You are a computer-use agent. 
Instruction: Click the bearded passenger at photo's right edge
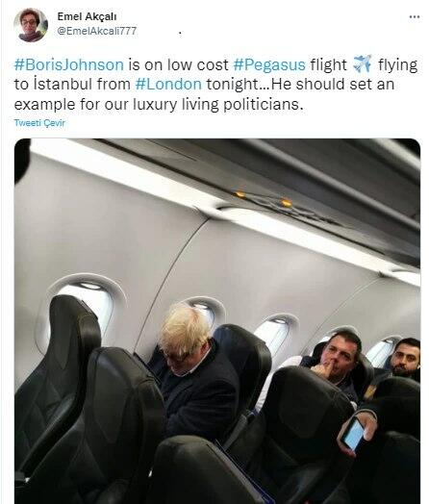click(x=406, y=357)
